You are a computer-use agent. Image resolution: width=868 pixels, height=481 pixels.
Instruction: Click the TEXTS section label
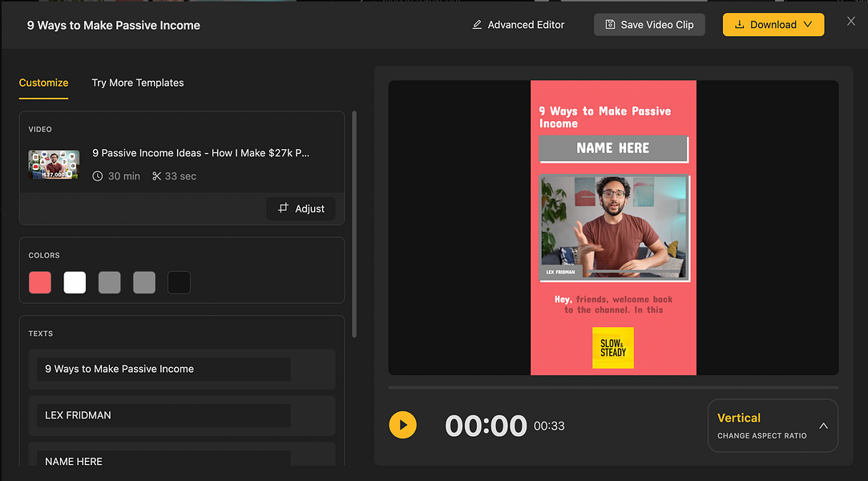pyautogui.click(x=41, y=333)
